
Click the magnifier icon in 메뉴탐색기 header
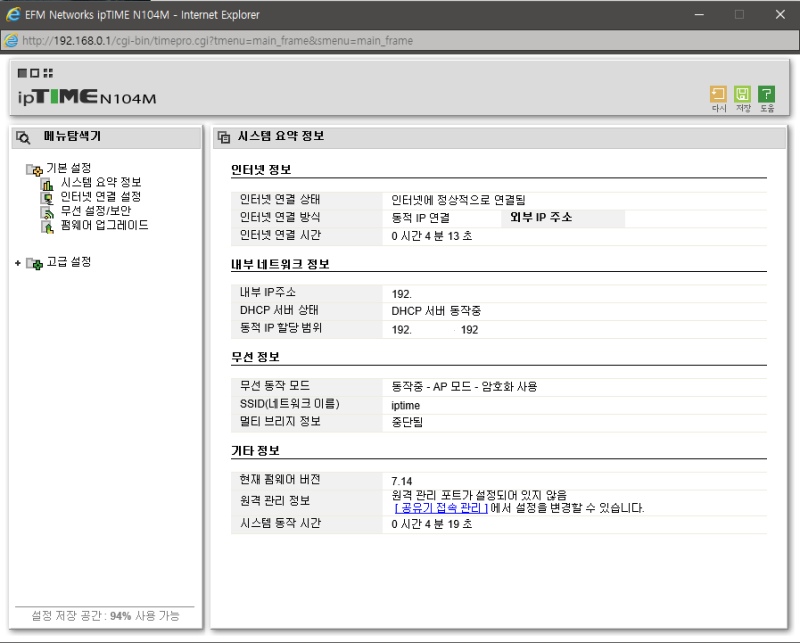[24, 137]
